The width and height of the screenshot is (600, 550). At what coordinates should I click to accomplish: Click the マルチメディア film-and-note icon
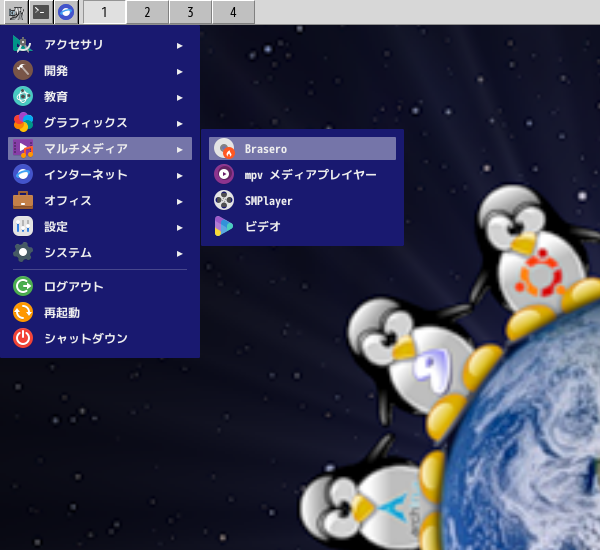point(23,149)
